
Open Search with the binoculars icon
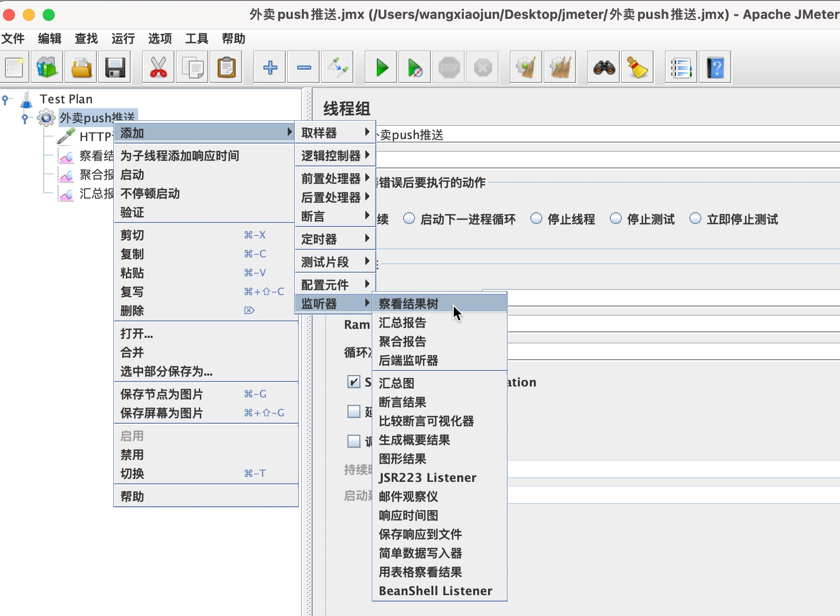click(604, 67)
